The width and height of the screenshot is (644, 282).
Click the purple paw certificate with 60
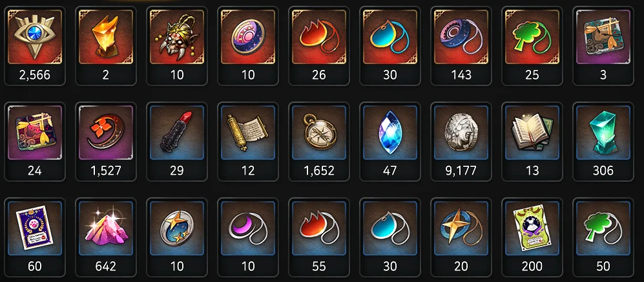pyautogui.click(x=34, y=237)
